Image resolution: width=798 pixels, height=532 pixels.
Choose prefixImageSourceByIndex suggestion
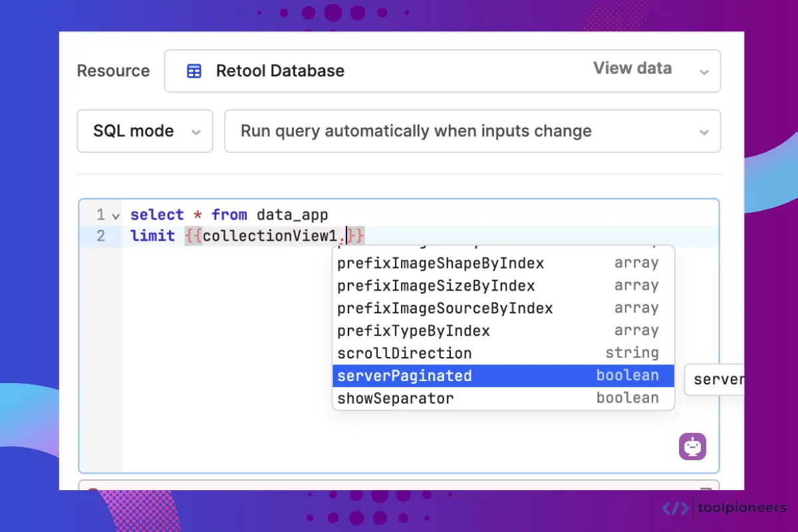[503, 309]
